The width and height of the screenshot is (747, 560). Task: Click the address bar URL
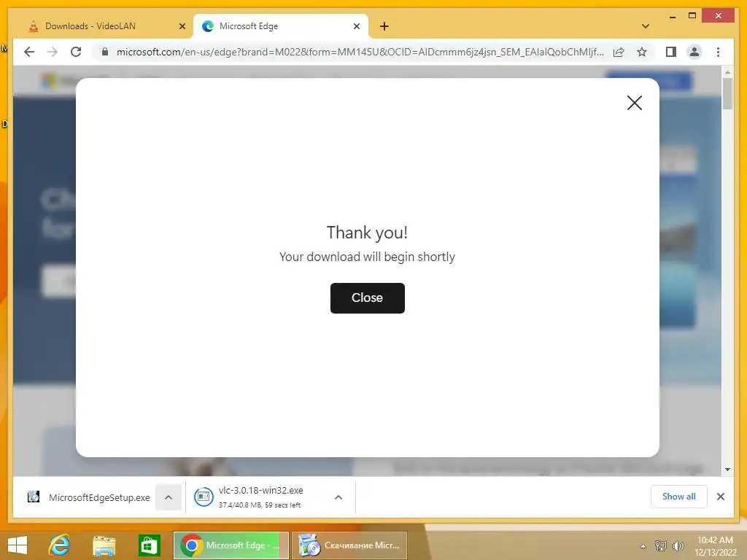tap(360, 52)
